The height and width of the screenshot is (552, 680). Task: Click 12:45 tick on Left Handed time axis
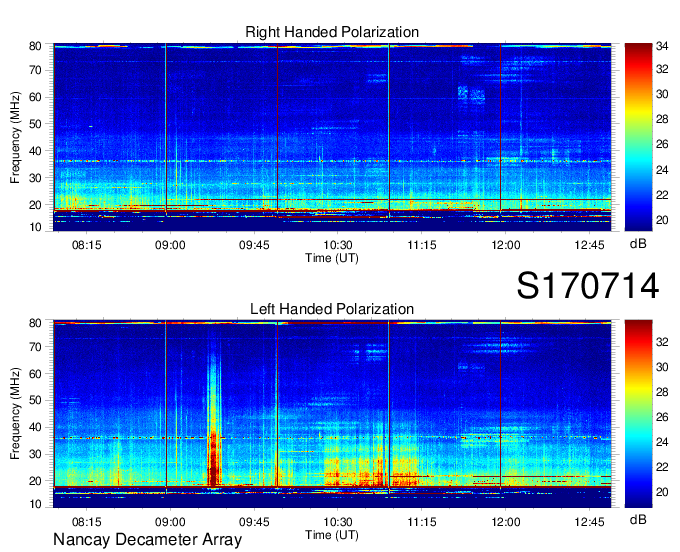[x=589, y=522]
